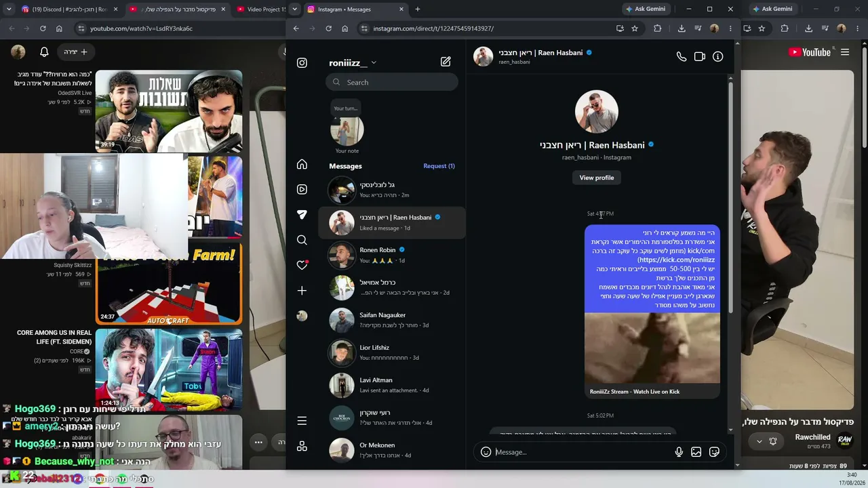Screen dimensions: 868x488
Task: Click the YouTube account avatar on the left
Action: click(x=18, y=52)
